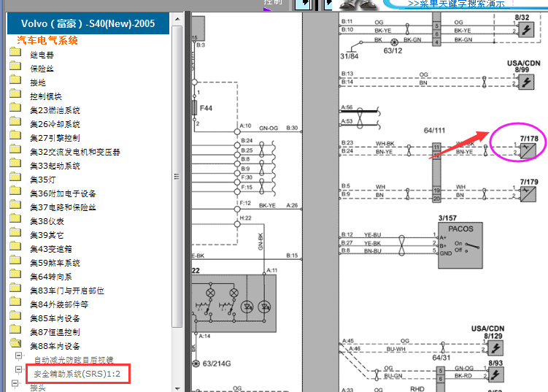The width and height of the screenshot is (548, 392).
Task: Click the PACOS 3/157 switch module
Action: tap(460, 245)
